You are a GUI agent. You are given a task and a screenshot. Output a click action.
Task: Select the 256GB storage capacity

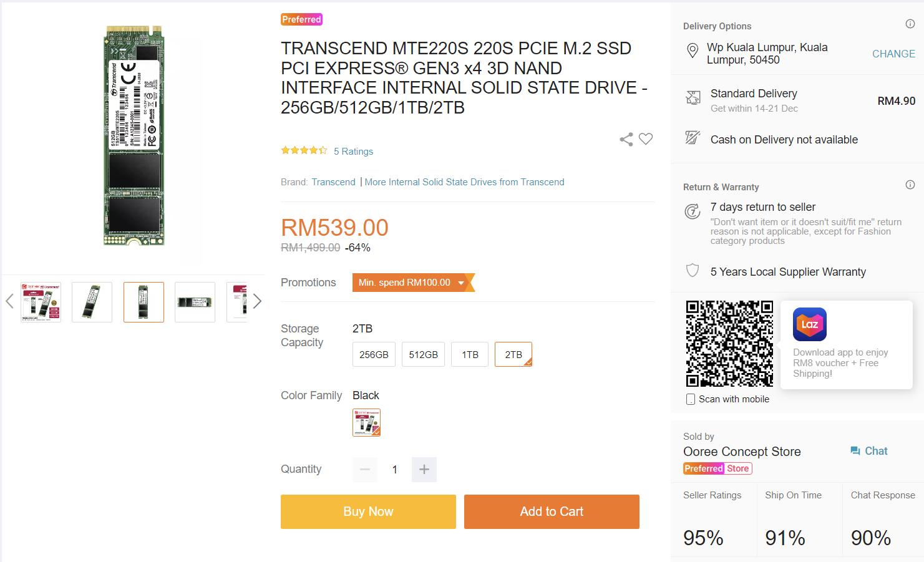374,354
